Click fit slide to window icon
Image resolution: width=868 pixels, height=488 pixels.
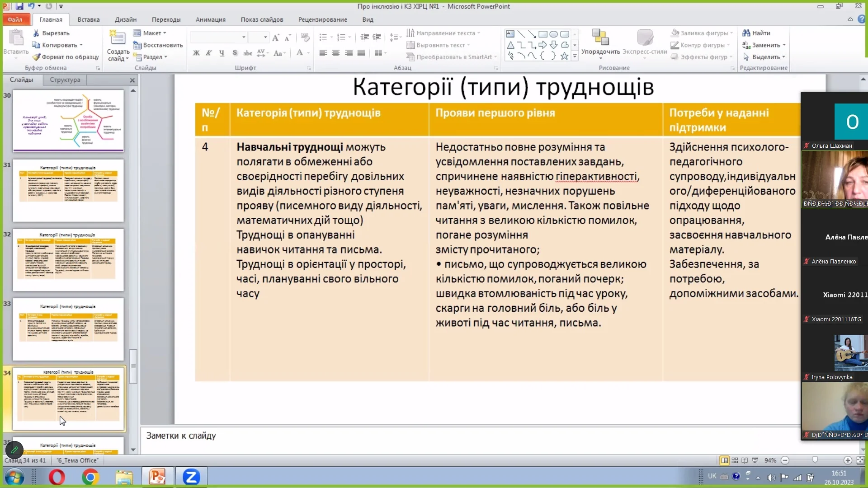(x=860, y=460)
